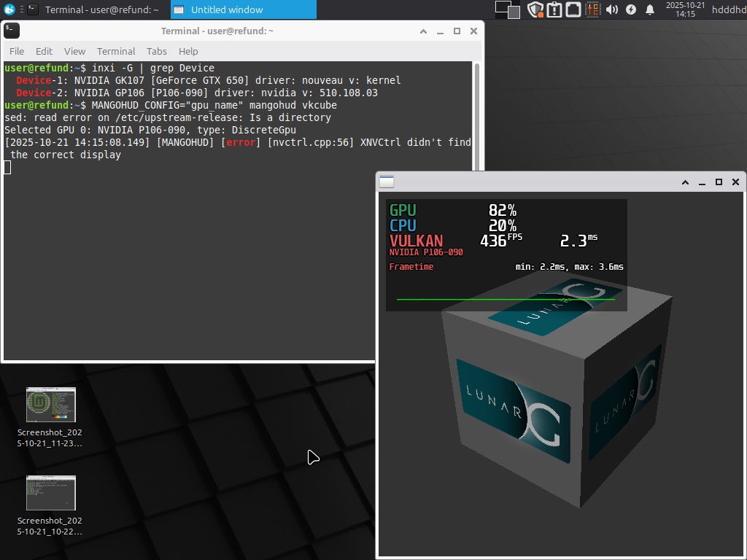Click the 'Device-2: NVIDIA GP106' output line
The image size is (747, 560).
tap(197, 93)
